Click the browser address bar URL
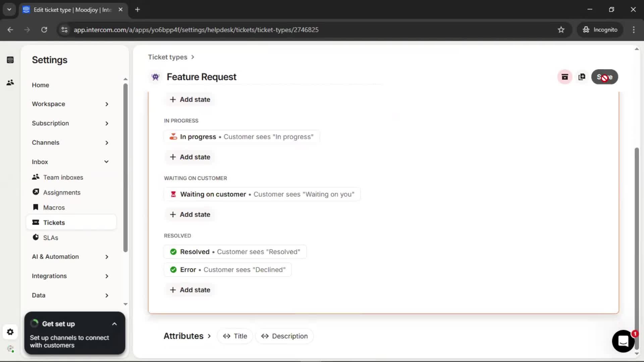This screenshot has width=644, height=362. (196, 30)
